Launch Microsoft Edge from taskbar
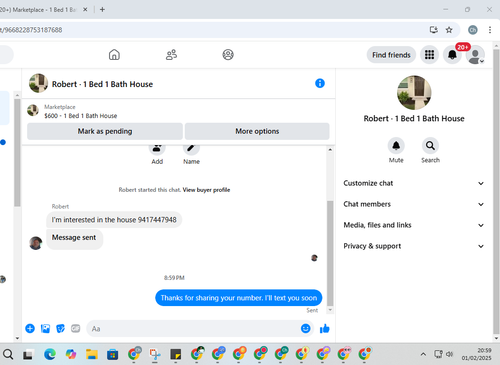The height and width of the screenshot is (365, 500). [50, 354]
